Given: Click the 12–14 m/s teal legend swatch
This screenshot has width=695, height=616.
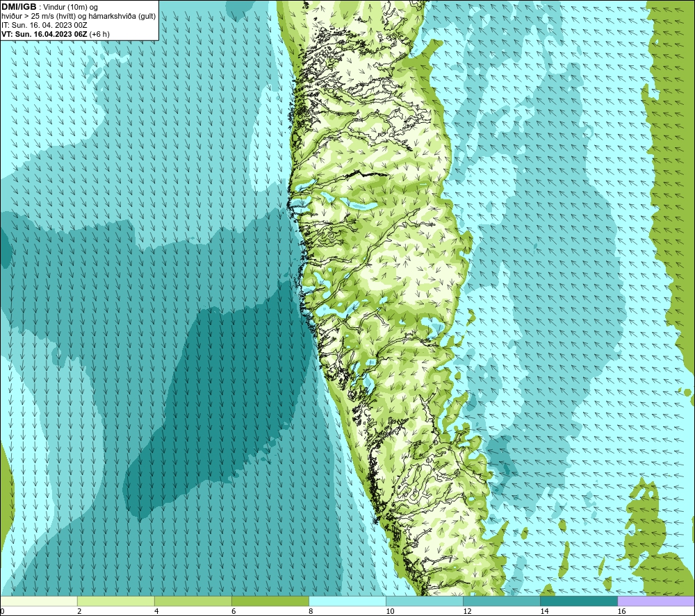Looking at the screenshot, I should tap(501, 601).
